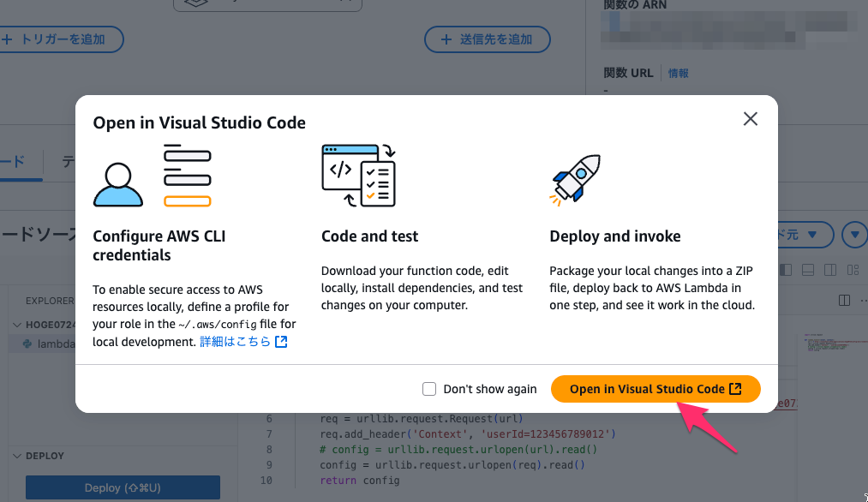
Task: Check the Don't show again checkbox
Action: coord(429,389)
